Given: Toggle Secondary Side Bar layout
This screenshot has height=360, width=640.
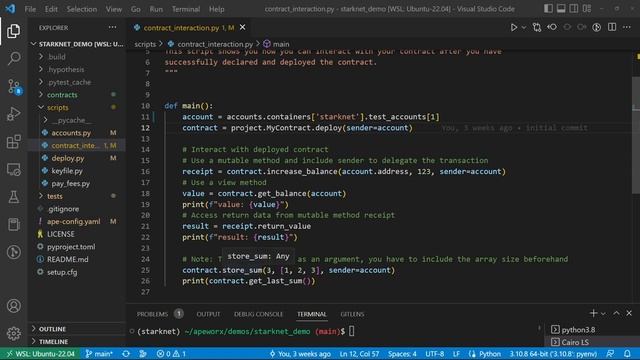Looking at the screenshot, I should (573, 9).
